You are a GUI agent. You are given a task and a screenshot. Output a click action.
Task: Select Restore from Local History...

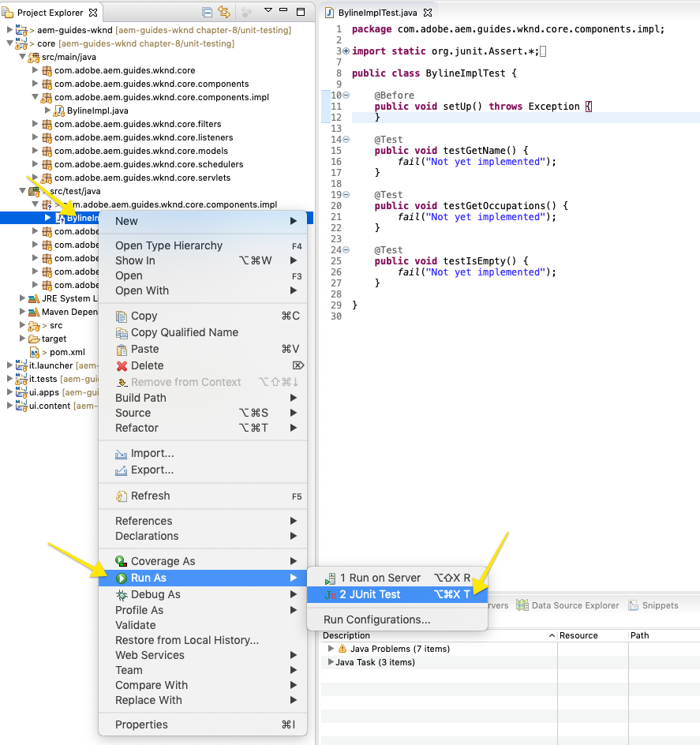tap(203, 640)
